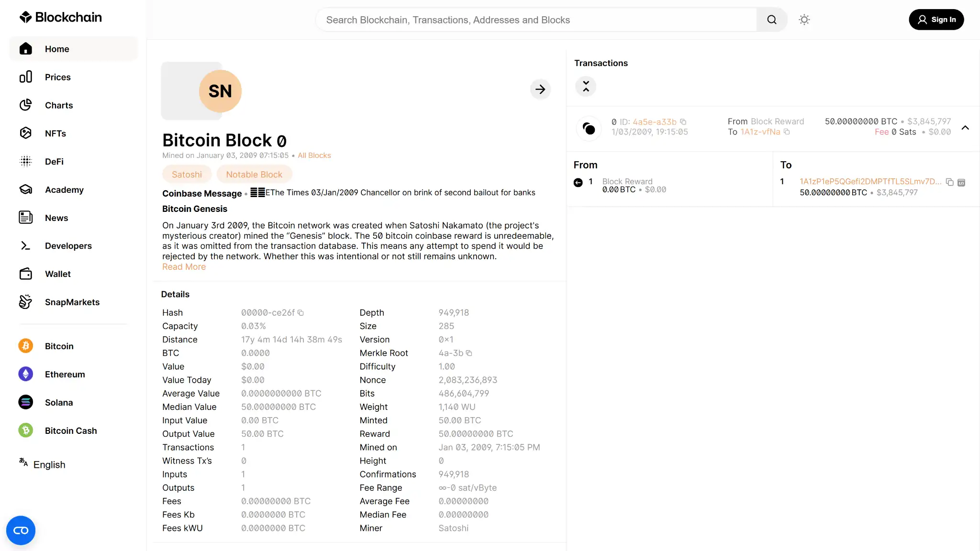Click the Capacity value 0.03%
This screenshot has height=551, width=980.
tap(253, 326)
